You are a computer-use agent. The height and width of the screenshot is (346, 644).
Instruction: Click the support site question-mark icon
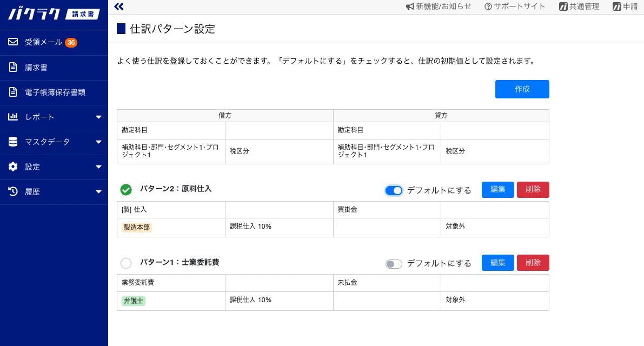(488, 6)
